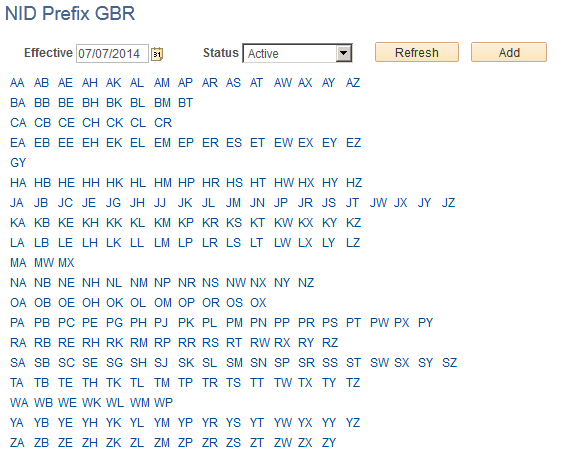The image size is (562, 466).
Task: Open the AZ prefix link
Action: coord(353,83)
